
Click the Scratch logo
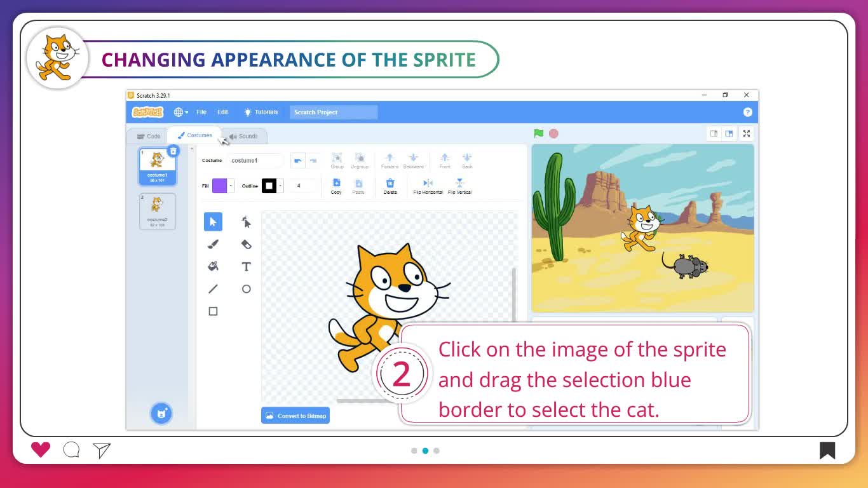(x=148, y=112)
